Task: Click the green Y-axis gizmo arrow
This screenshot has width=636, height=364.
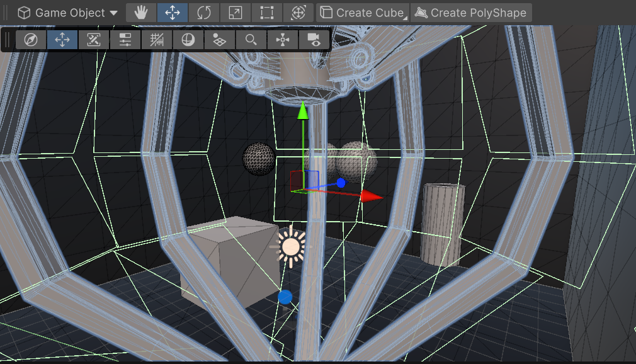Action: click(303, 111)
